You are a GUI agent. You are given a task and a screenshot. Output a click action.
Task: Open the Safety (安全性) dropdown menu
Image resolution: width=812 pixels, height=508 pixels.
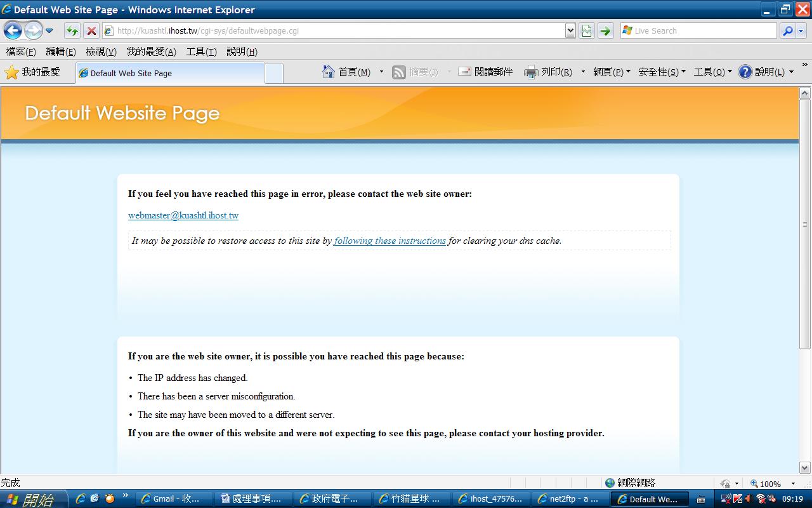point(662,72)
